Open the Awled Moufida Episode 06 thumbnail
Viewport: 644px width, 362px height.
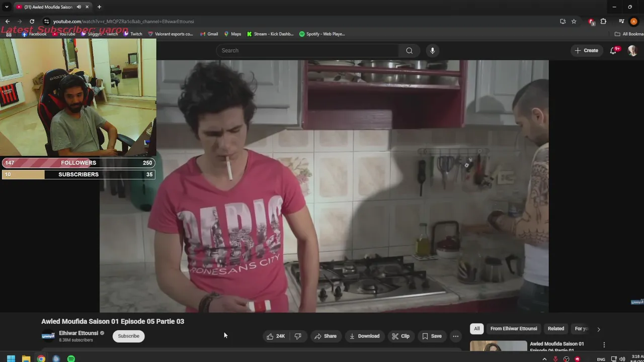499,346
